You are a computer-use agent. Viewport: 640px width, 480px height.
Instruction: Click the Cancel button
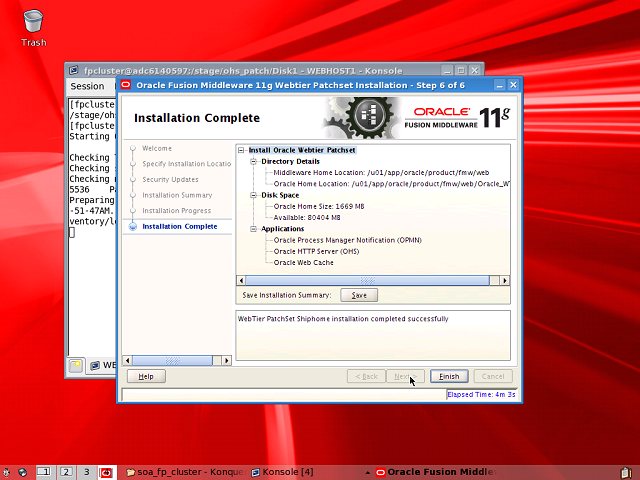tap(493, 376)
